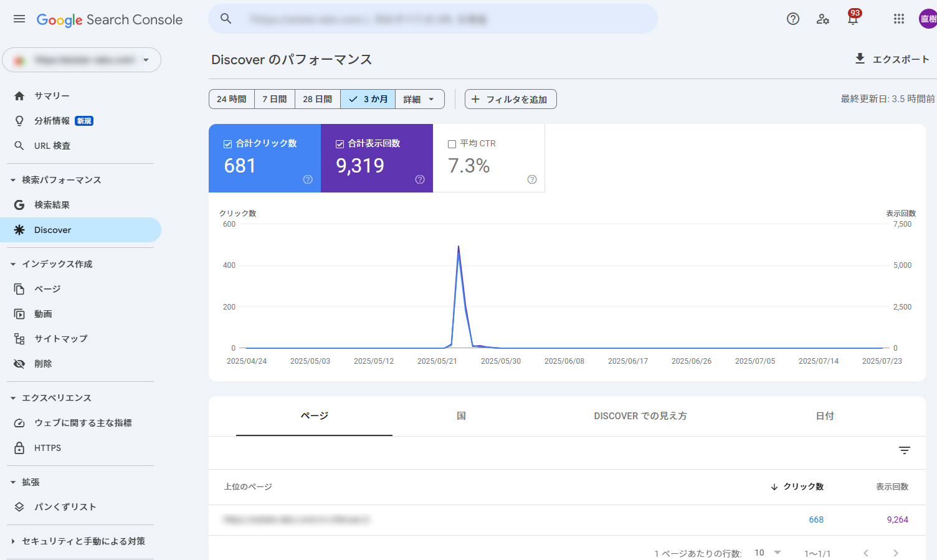Open the notifications bell
The image size is (937, 560).
[x=852, y=19]
